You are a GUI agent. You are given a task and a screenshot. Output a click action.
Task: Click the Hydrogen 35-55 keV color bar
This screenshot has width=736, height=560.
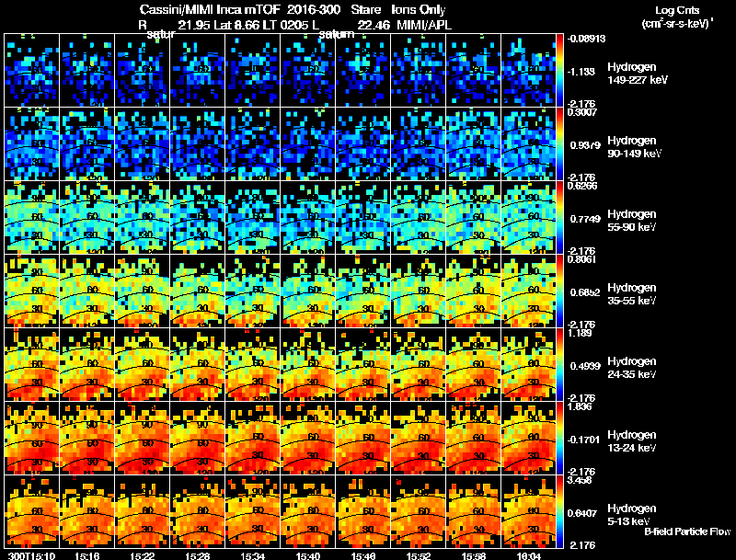[560, 291]
